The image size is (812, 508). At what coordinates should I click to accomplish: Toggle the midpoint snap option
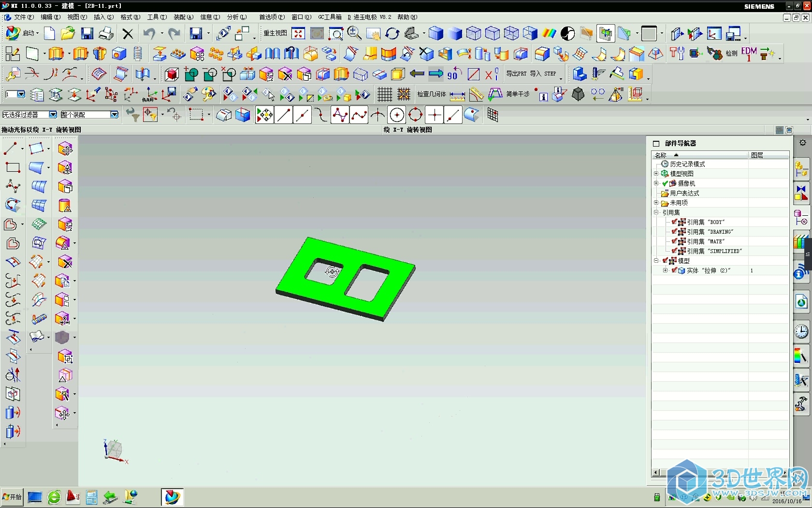[303, 115]
